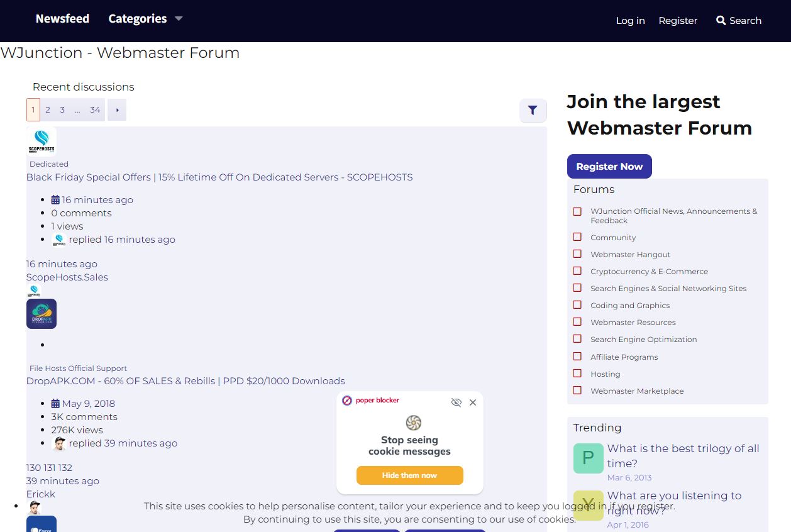Open the Categories menu item

point(138,19)
